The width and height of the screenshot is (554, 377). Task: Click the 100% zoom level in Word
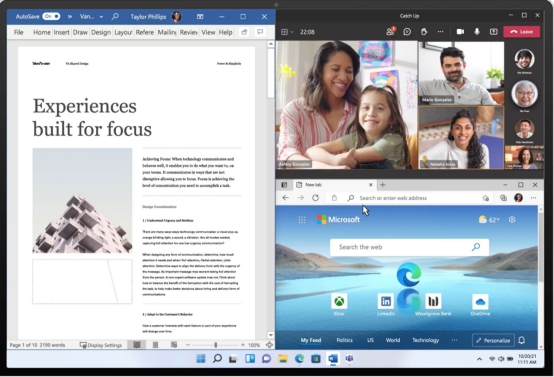coord(254,345)
